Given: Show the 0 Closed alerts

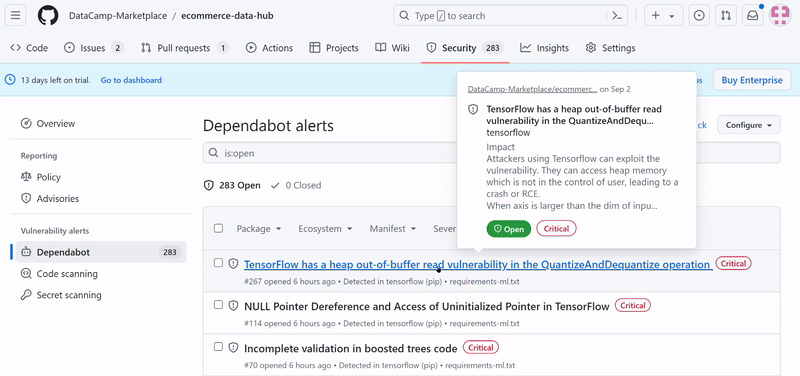Looking at the screenshot, I should (296, 185).
